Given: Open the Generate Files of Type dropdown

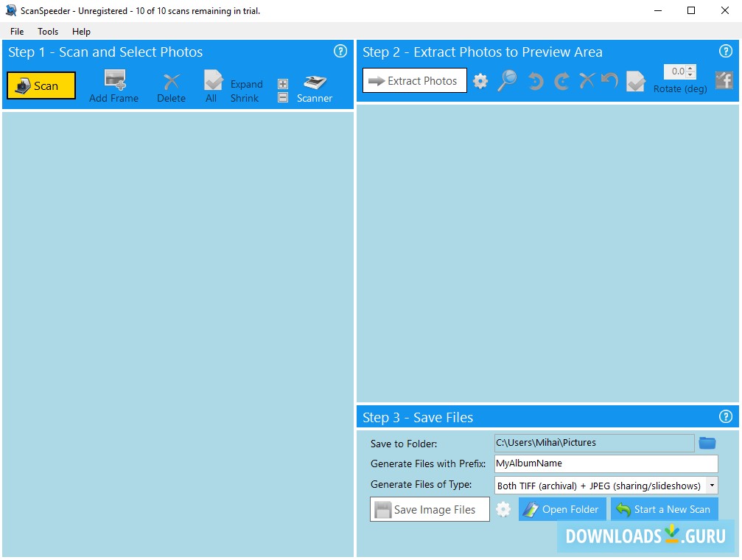Looking at the screenshot, I should [x=712, y=485].
